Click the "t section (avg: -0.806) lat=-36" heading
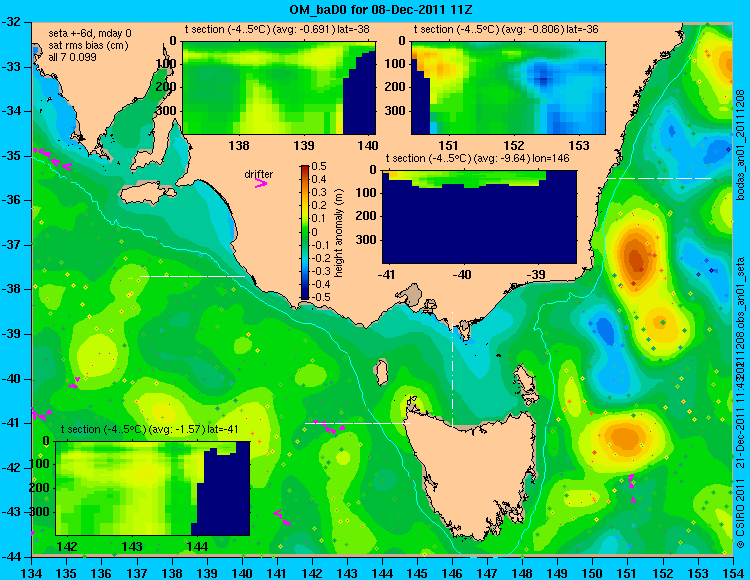The height and width of the screenshot is (580, 750). [506, 30]
